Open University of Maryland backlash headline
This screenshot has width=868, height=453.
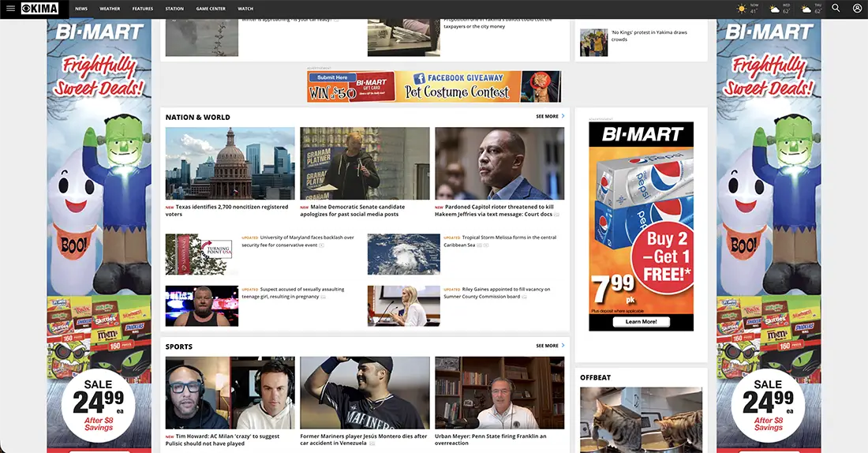point(297,241)
